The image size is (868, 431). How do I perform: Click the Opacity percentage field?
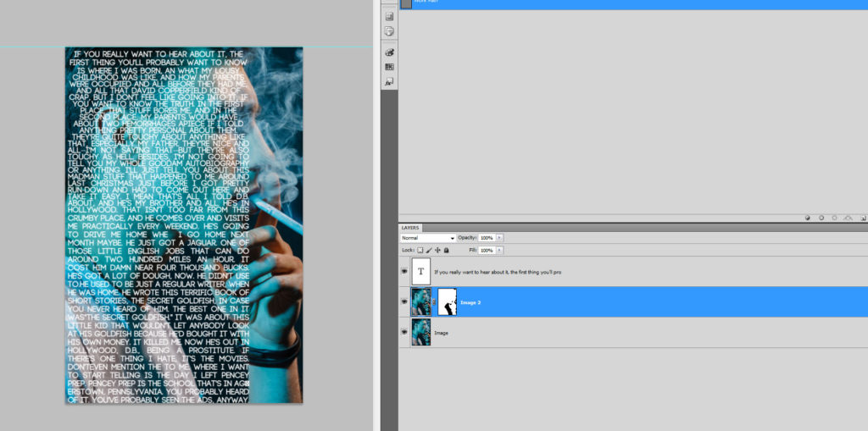(487, 239)
